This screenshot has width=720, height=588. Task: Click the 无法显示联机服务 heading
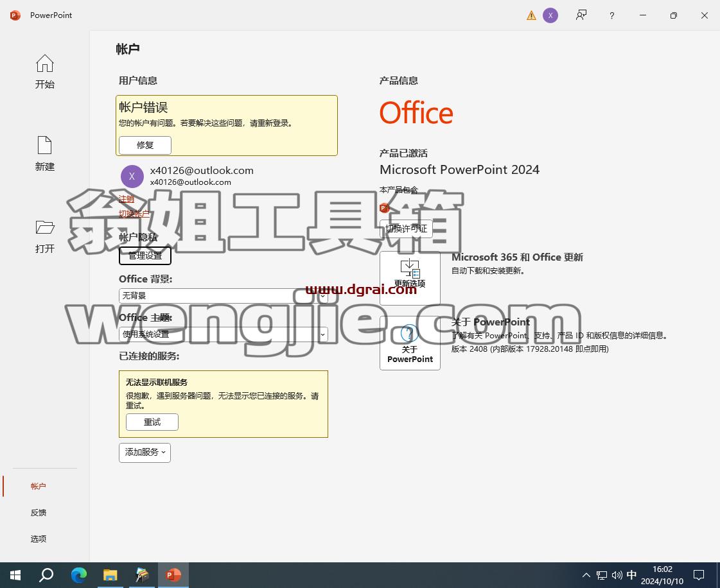[157, 383]
